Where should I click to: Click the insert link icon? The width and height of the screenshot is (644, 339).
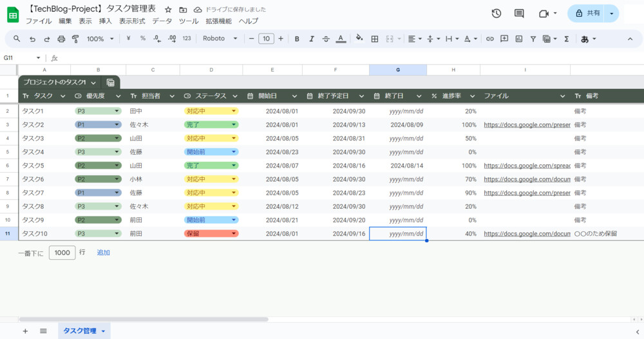pyautogui.click(x=489, y=39)
